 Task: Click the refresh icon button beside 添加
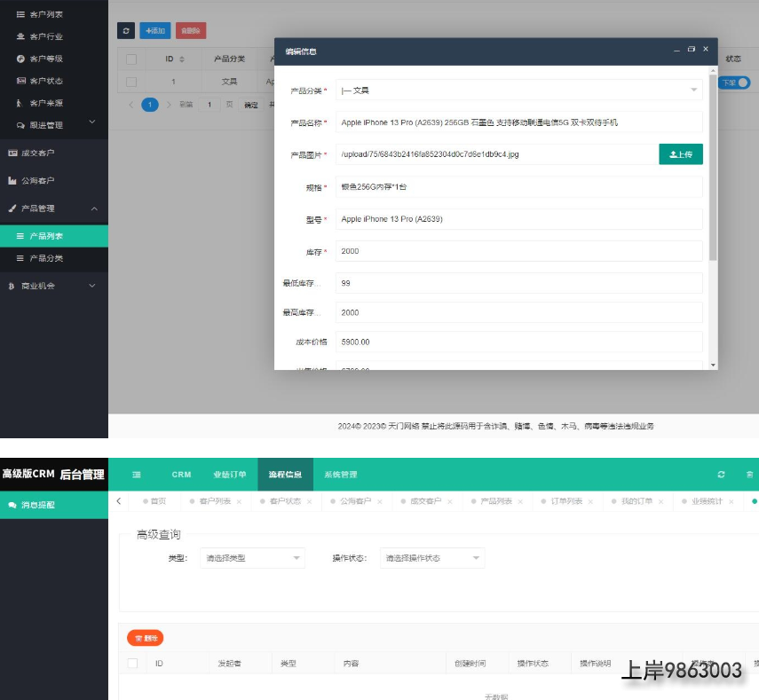(126, 30)
